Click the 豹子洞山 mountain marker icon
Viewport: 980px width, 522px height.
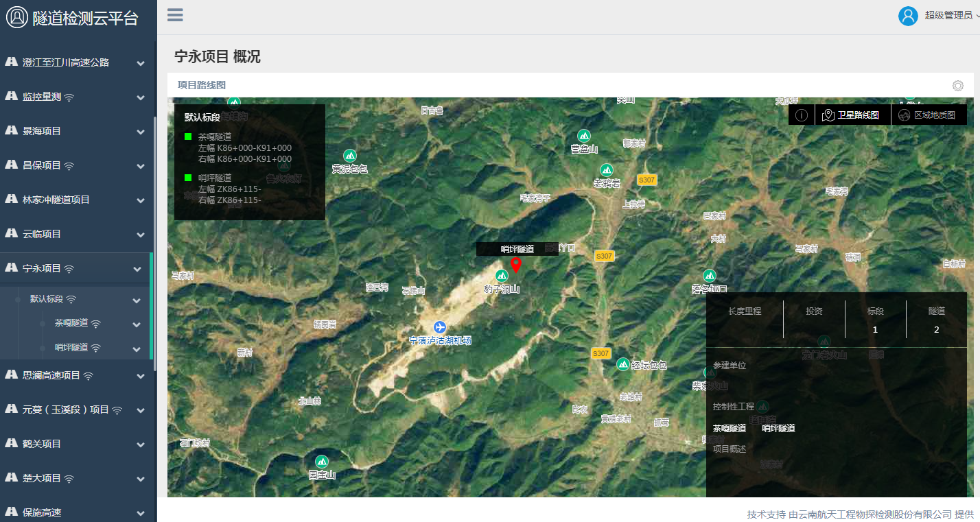[x=502, y=276]
